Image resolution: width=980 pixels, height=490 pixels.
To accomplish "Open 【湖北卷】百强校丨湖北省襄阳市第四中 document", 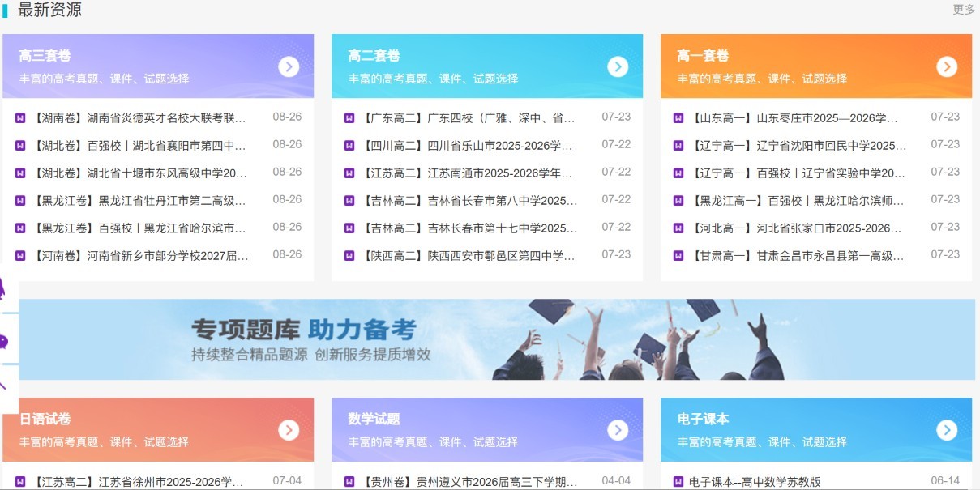I will point(139,146).
